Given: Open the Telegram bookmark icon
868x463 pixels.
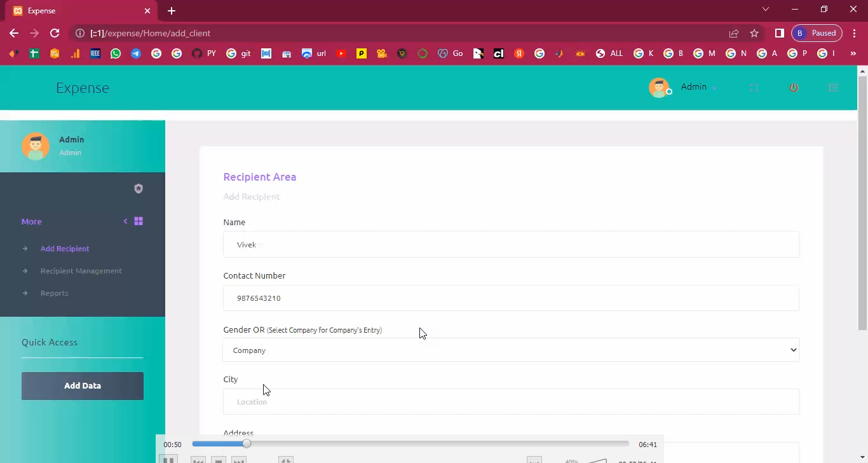Looking at the screenshot, I should click(136, 54).
